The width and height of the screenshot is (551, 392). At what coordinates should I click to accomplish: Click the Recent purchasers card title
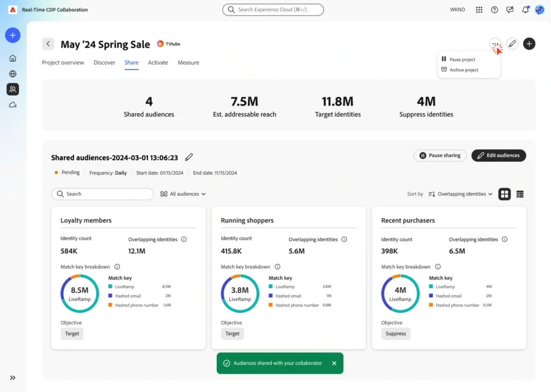tap(408, 220)
